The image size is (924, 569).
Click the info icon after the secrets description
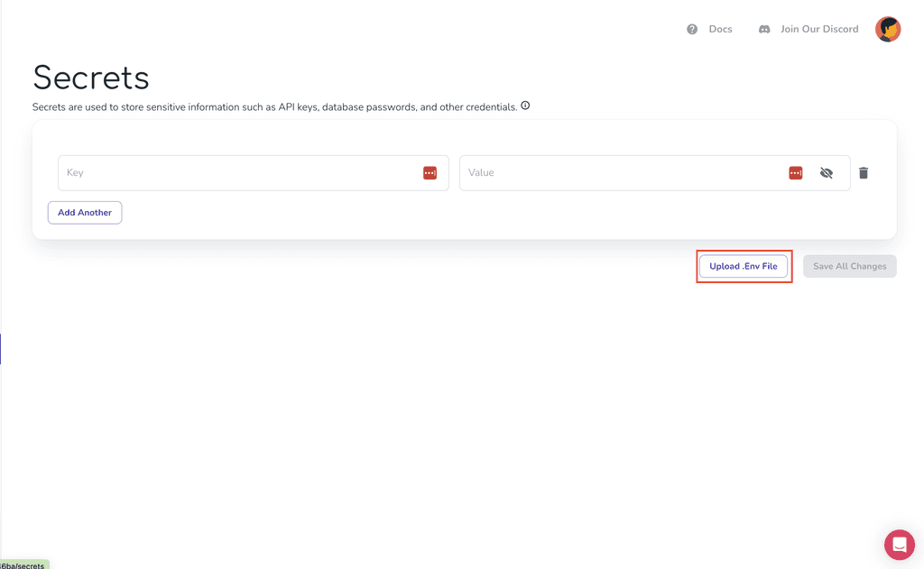(x=525, y=105)
